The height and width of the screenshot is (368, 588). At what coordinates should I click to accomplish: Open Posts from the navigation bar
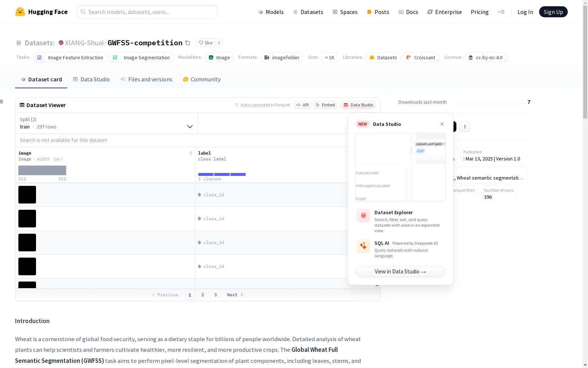[378, 12]
